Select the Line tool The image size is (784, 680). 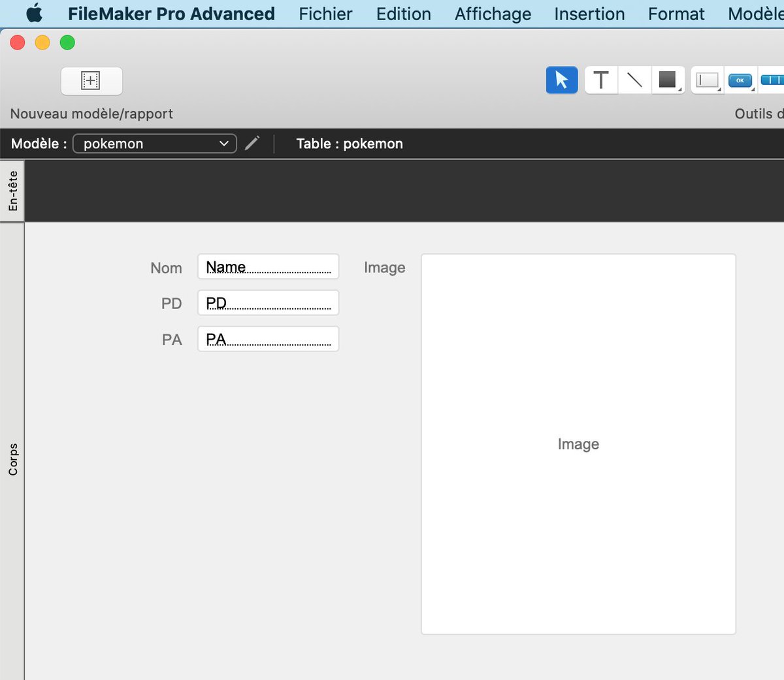click(634, 80)
